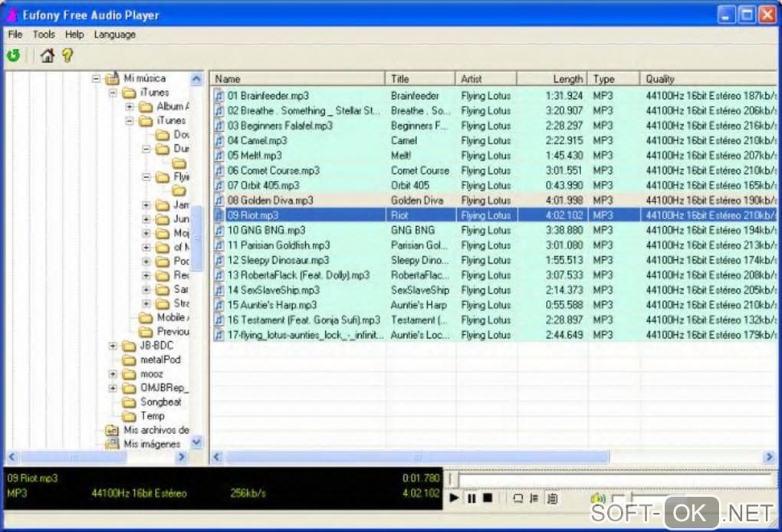Expand the Jam folder node
The height and width of the screenshot is (532, 782).
146,205
